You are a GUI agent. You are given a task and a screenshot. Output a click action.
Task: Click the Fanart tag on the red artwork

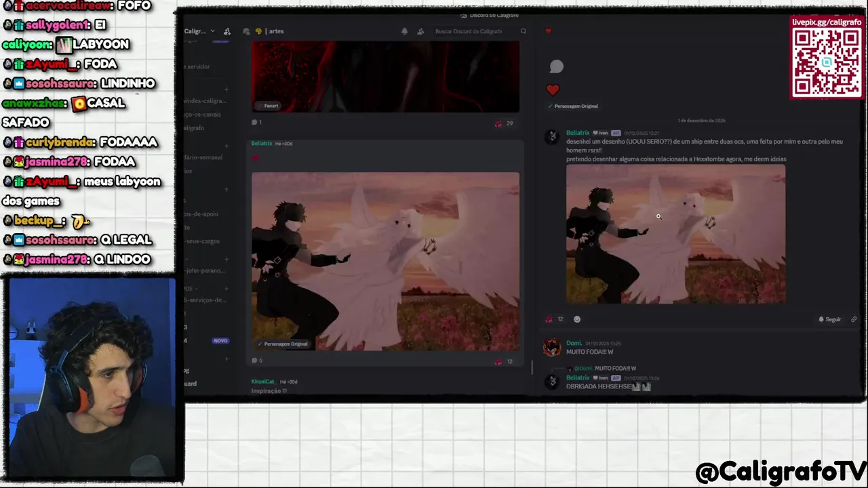[268, 106]
